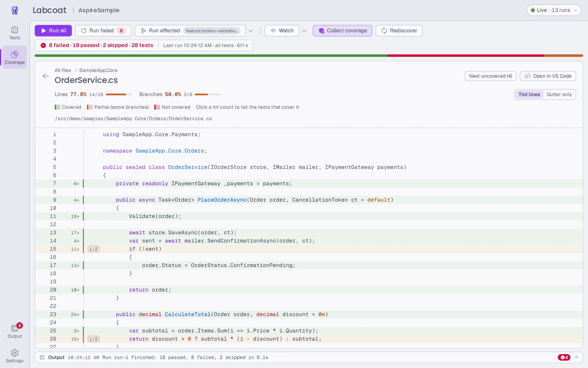Click Run failed button

pos(103,31)
